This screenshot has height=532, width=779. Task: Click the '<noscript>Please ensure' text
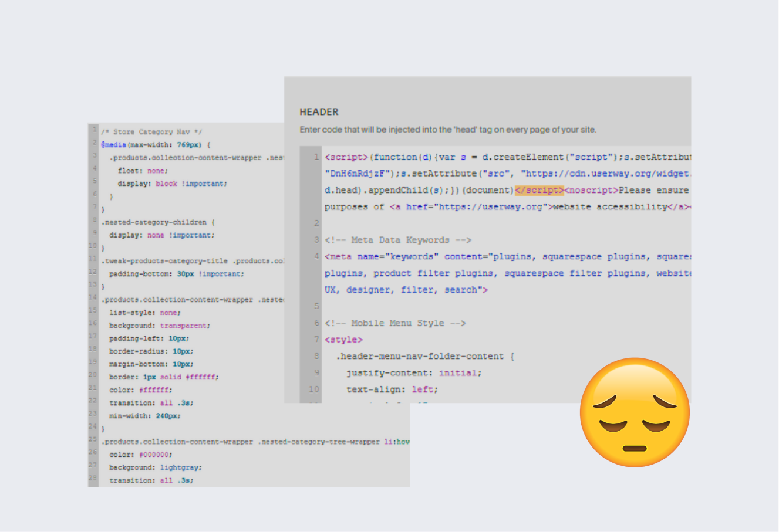click(x=626, y=190)
